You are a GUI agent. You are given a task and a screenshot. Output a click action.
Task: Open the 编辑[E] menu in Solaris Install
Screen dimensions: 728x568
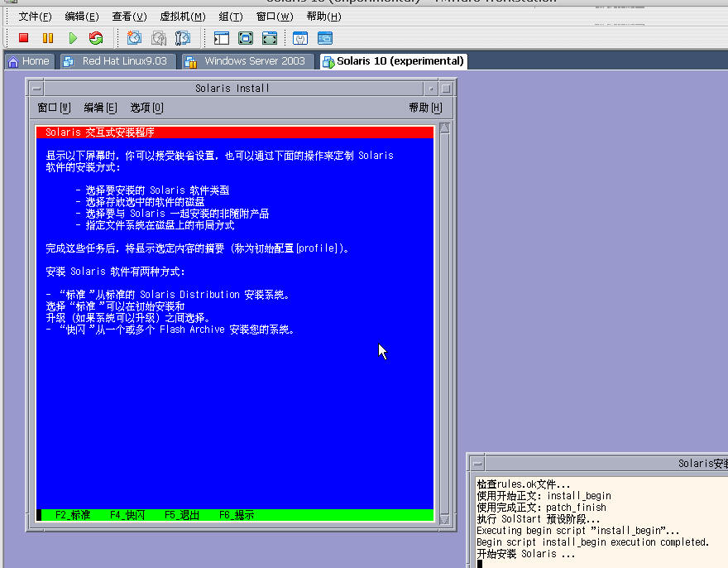100,108
